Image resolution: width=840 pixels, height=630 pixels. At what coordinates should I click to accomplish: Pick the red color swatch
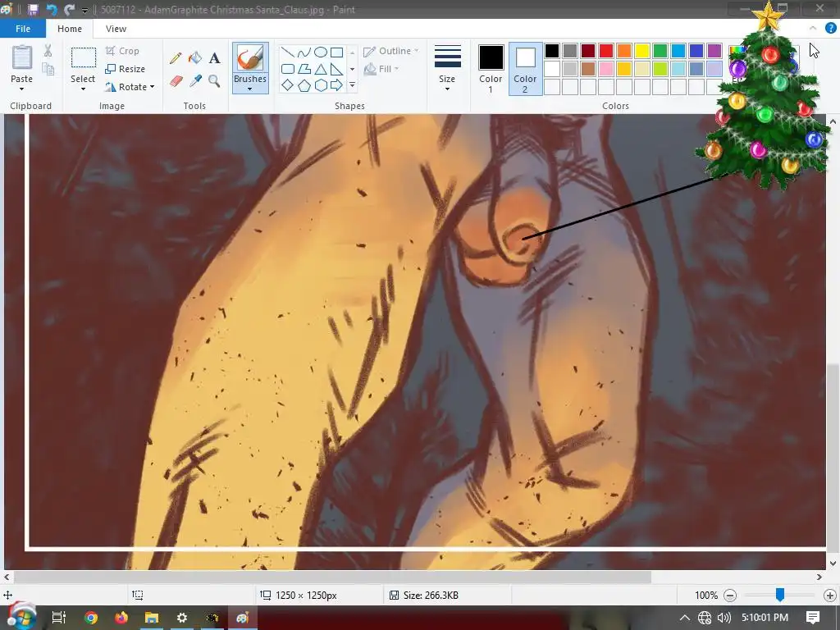click(606, 51)
